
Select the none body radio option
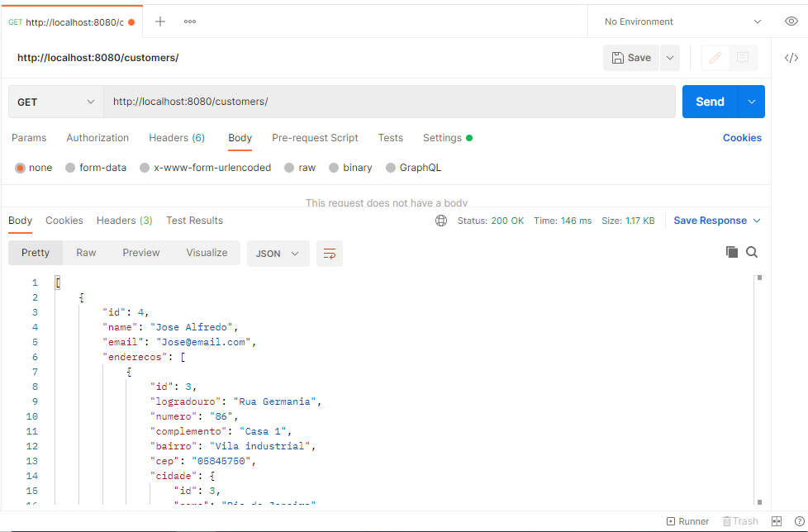(x=20, y=168)
